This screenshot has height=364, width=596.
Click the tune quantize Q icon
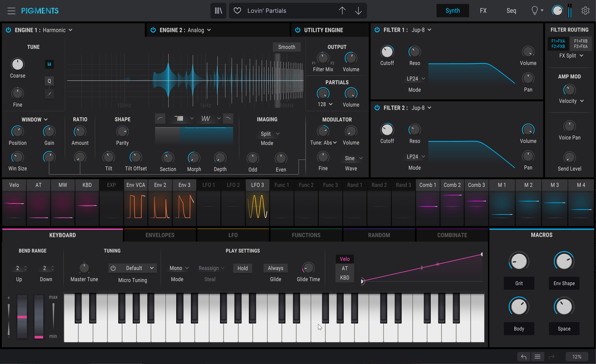[x=49, y=81]
